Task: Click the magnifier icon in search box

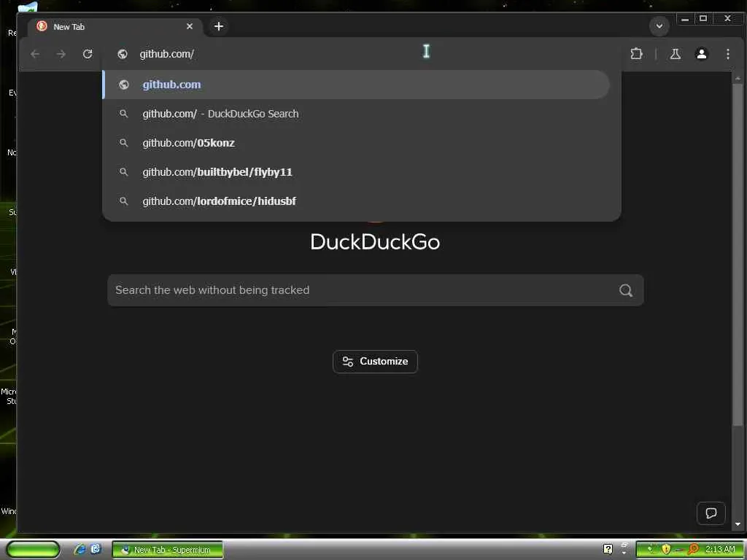Action: [626, 290]
